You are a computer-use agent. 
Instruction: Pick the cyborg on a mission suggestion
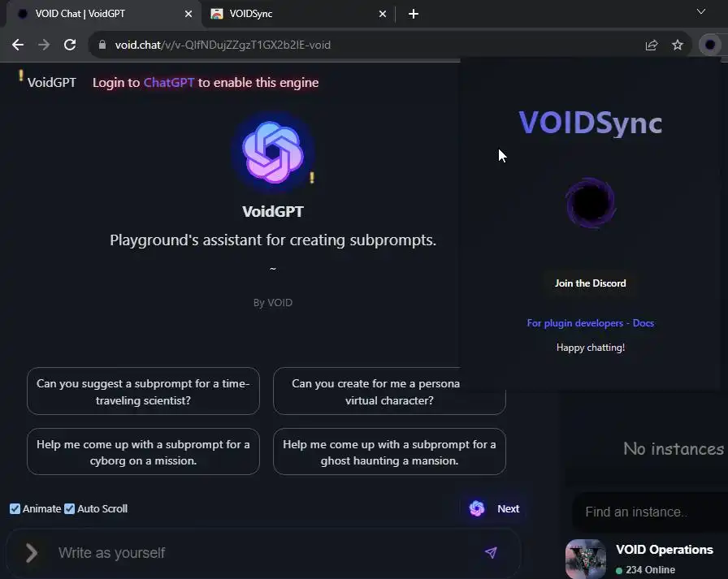pyautogui.click(x=143, y=452)
